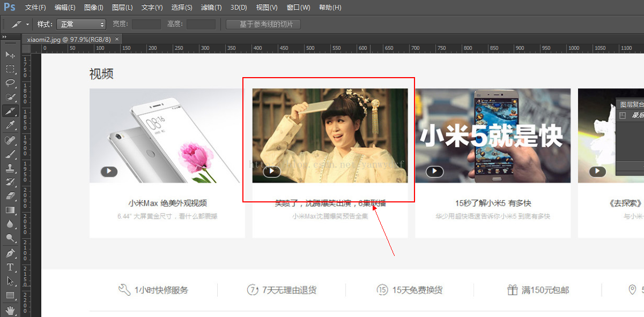Click play button on 去探索 video
Image resolution: width=644 pixels, height=317 pixels.
[597, 171]
